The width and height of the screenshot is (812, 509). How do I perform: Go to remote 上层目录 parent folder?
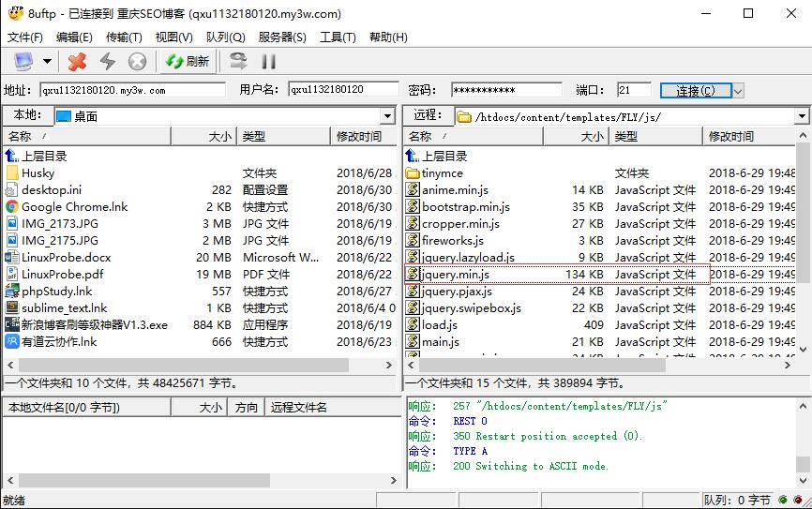pos(437,156)
